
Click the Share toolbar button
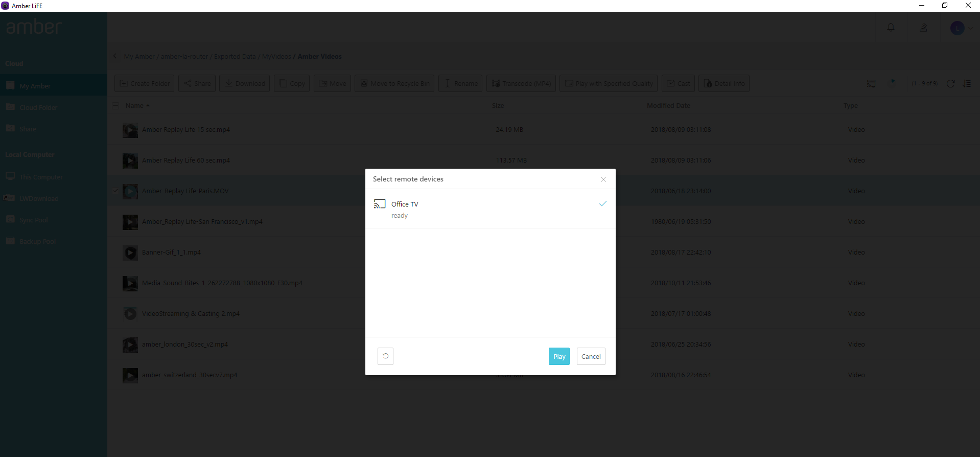pos(197,83)
